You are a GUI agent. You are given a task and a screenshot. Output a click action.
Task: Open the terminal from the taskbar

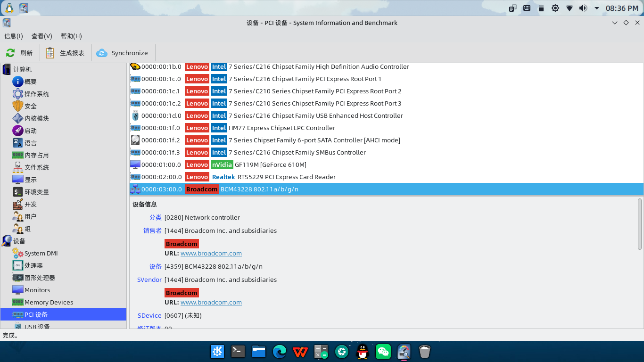point(238,351)
